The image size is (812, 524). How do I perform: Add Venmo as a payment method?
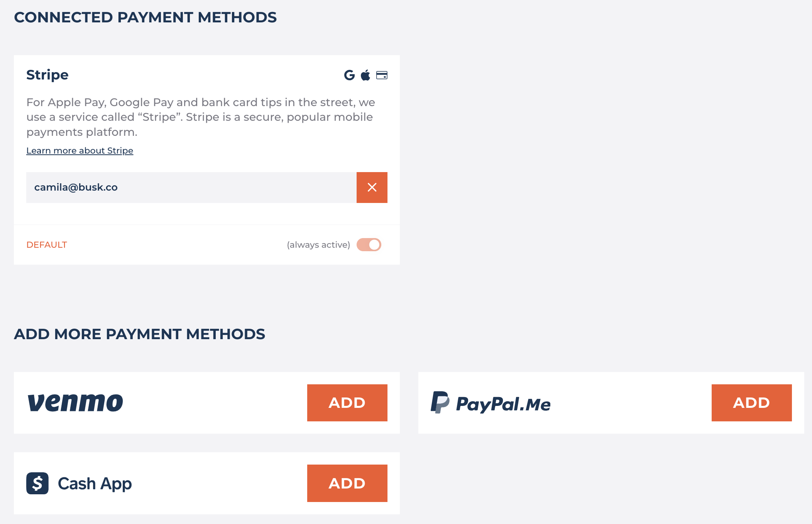tap(347, 403)
